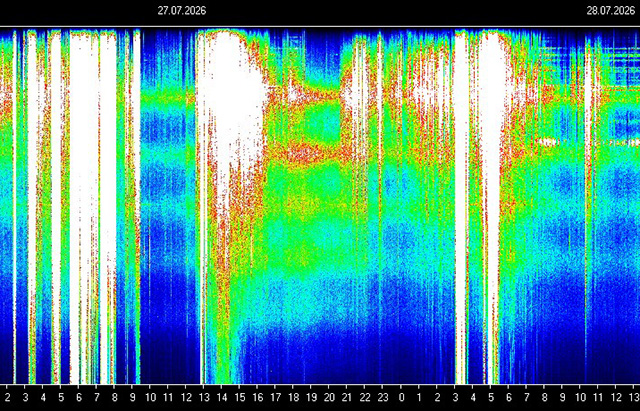The image size is (640, 411).
Task: Select the hour 15 tick label
Action: tap(240, 398)
